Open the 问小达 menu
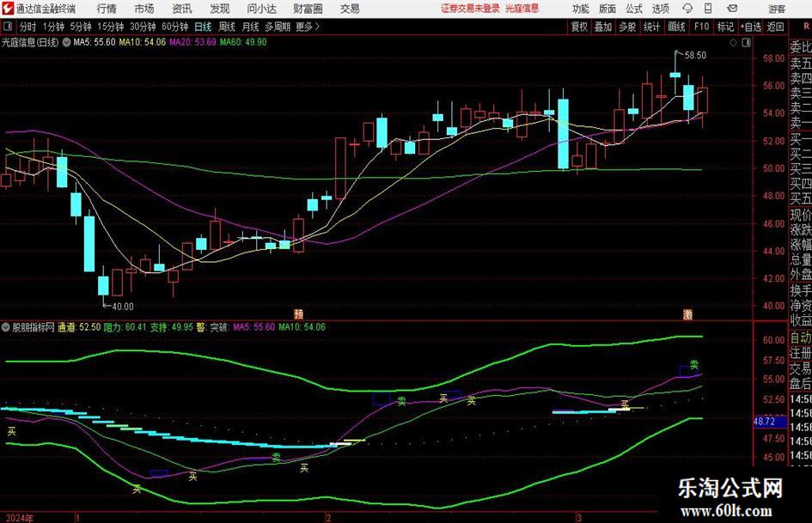The width and height of the screenshot is (812, 523). click(261, 9)
